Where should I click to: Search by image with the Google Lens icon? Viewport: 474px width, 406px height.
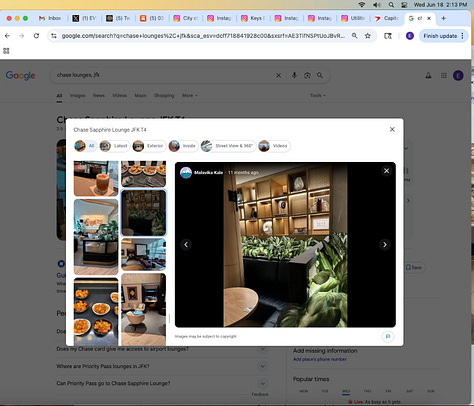pyautogui.click(x=307, y=76)
